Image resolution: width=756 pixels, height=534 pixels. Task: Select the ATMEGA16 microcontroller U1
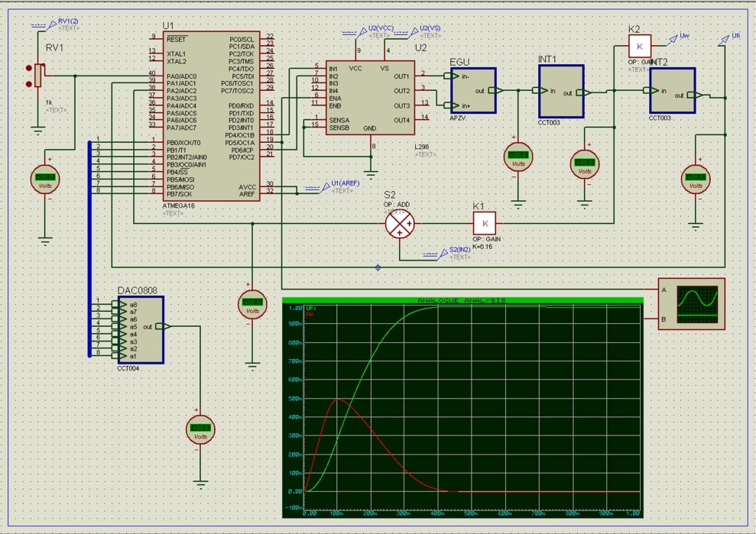click(x=209, y=116)
